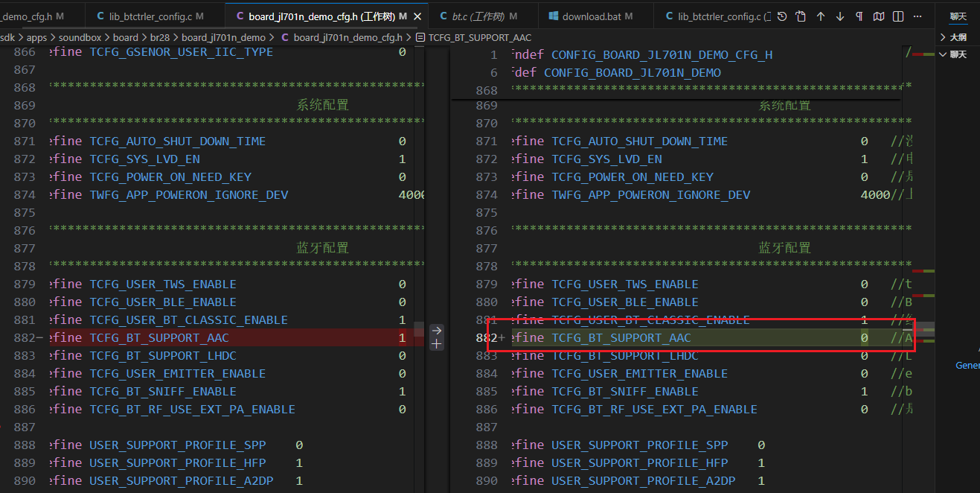Toggle the map icon in the diff toolbar
This screenshot has width=980, height=493.
click(879, 16)
